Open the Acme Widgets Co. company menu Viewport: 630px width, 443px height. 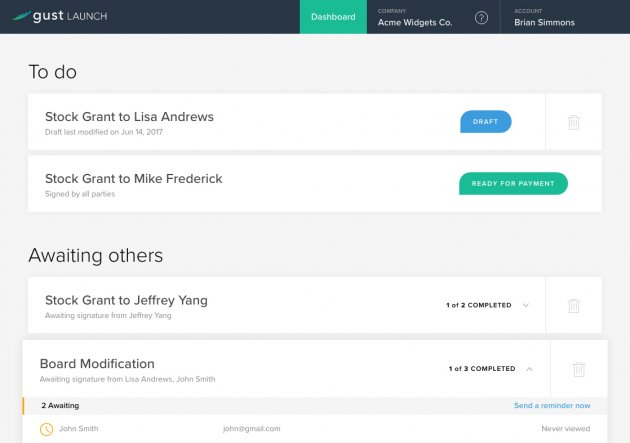[415, 17]
